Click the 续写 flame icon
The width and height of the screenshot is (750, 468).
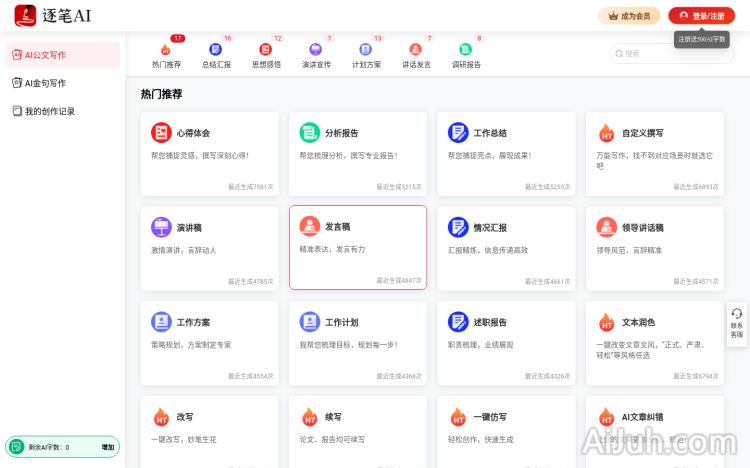click(x=309, y=417)
